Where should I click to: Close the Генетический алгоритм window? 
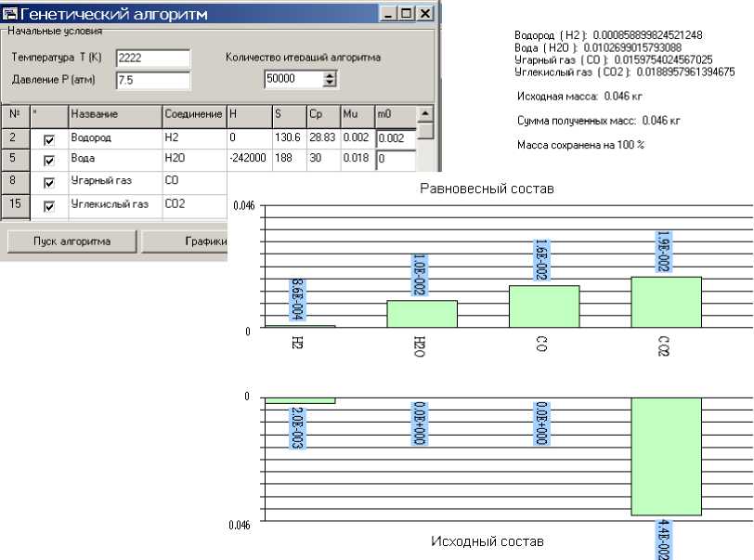[425, 14]
